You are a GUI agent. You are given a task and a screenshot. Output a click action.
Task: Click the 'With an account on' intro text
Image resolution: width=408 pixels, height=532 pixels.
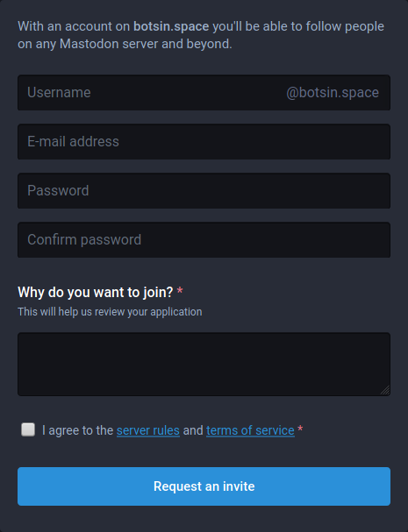74,26
